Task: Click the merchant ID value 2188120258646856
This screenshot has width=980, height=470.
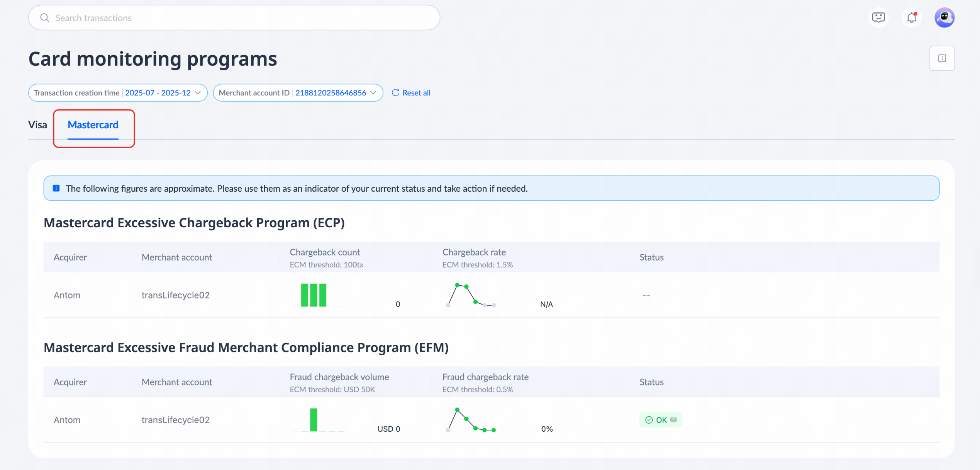Action: tap(331, 93)
